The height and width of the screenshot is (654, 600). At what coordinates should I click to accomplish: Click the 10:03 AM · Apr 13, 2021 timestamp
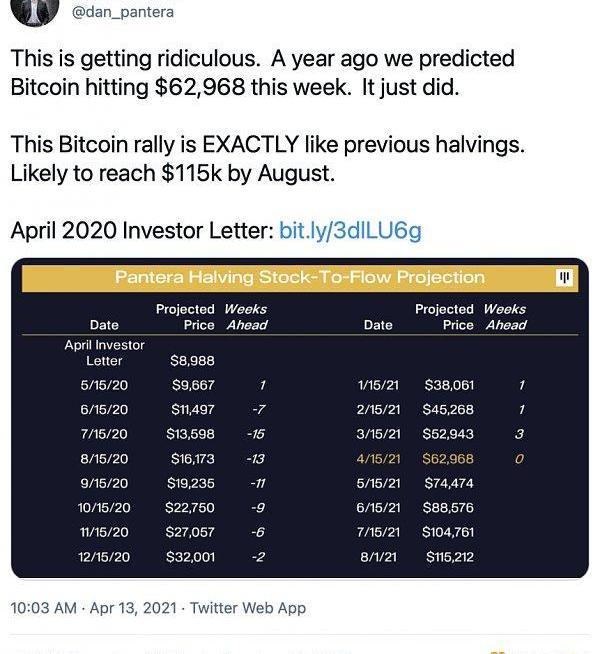[x=94, y=608]
